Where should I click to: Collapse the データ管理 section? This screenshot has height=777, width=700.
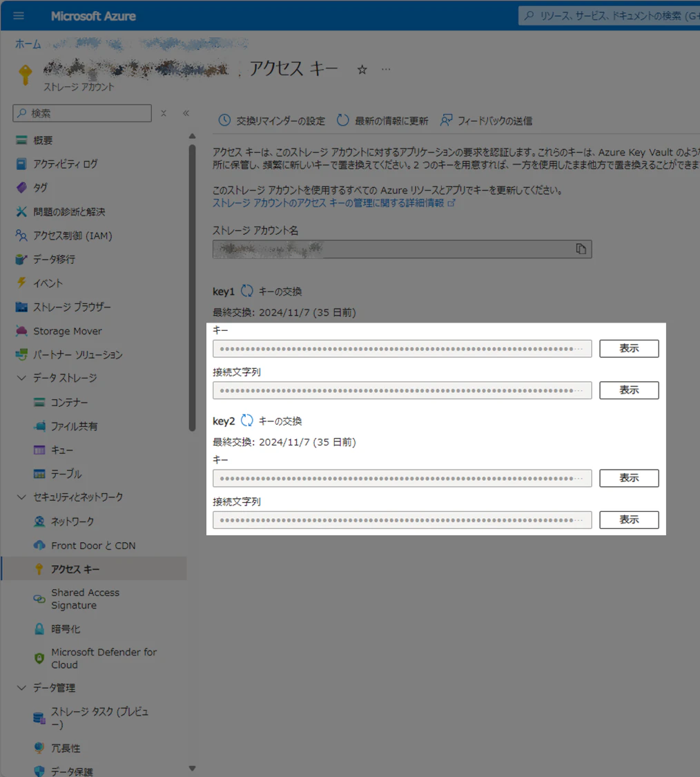click(21, 688)
